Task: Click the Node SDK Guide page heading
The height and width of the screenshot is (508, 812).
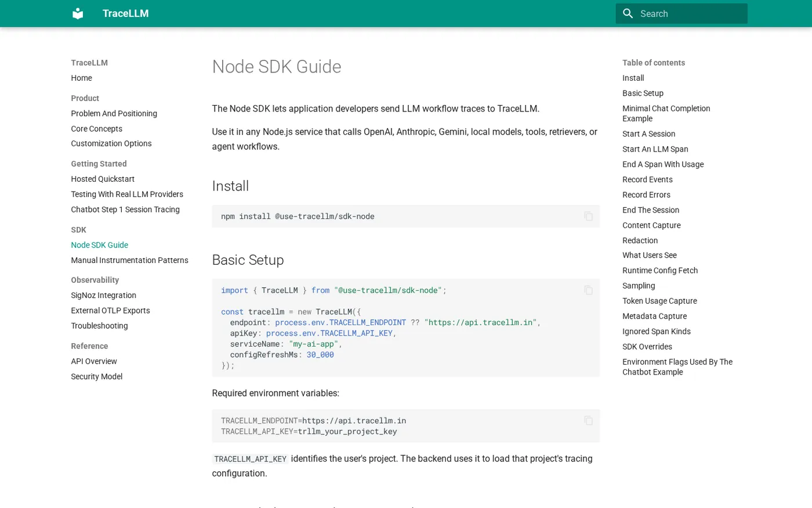Action: coord(276,67)
